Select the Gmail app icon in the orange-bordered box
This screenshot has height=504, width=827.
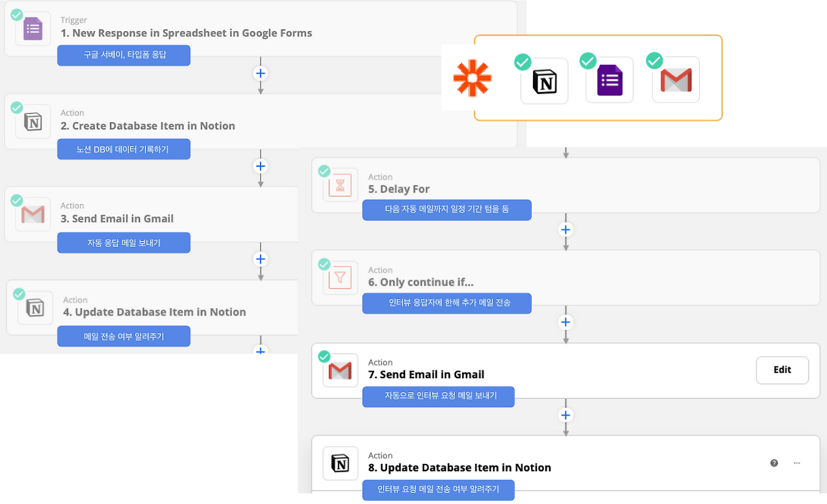click(676, 80)
